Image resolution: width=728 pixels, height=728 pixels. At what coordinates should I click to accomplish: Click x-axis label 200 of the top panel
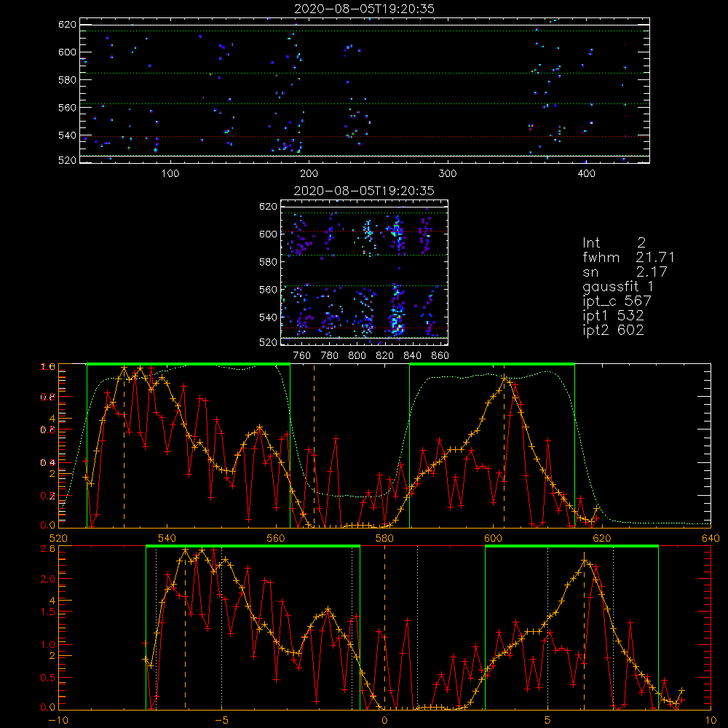[x=309, y=174]
